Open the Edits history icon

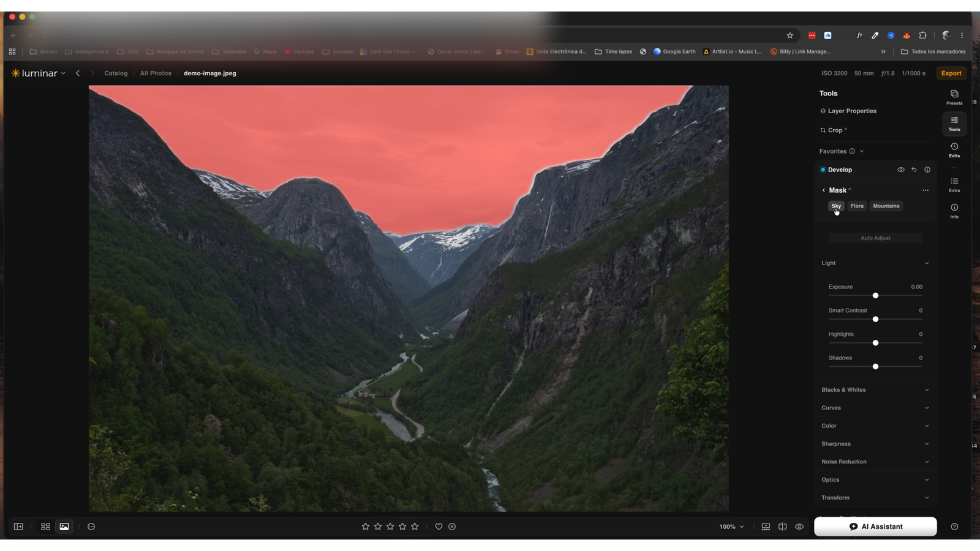point(954,150)
